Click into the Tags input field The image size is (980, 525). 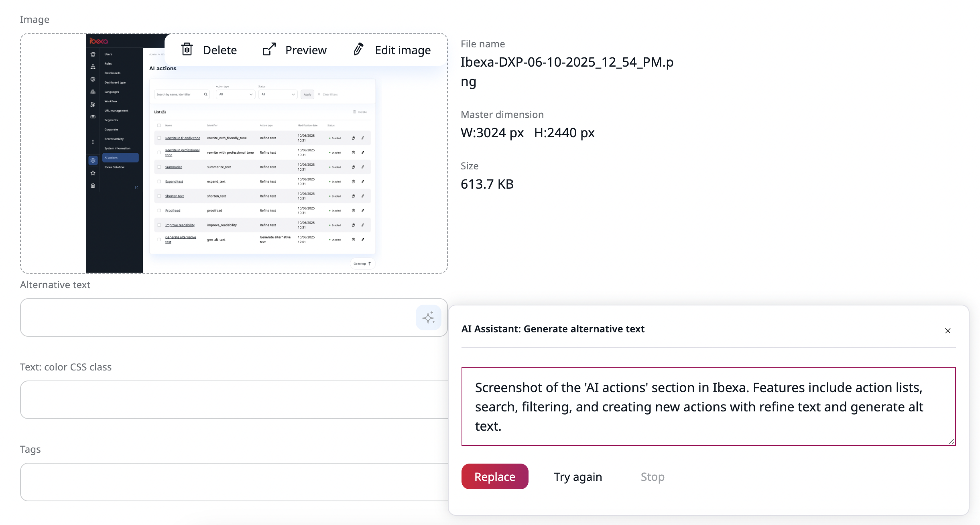[233, 482]
